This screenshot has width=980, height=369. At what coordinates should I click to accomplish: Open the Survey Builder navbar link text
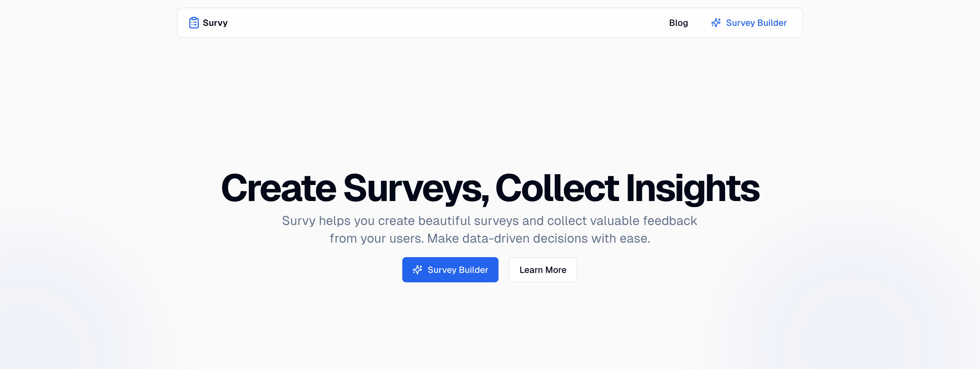pos(756,23)
